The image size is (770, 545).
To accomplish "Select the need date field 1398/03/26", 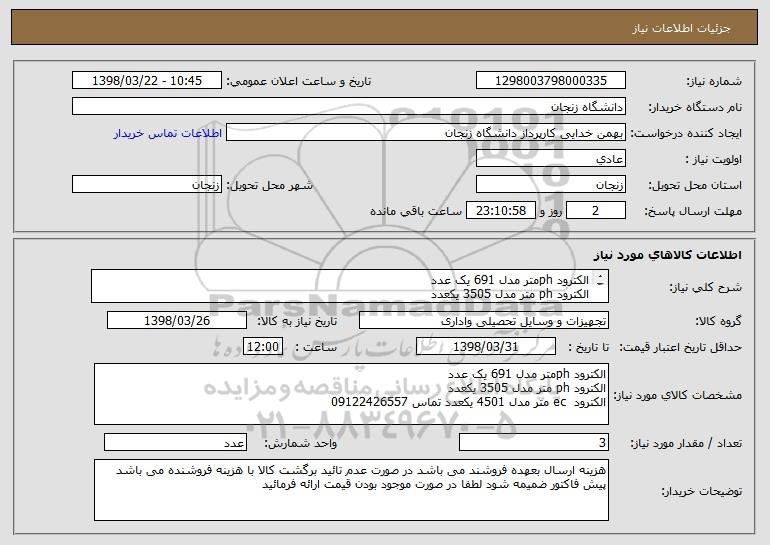I will [177, 321].
